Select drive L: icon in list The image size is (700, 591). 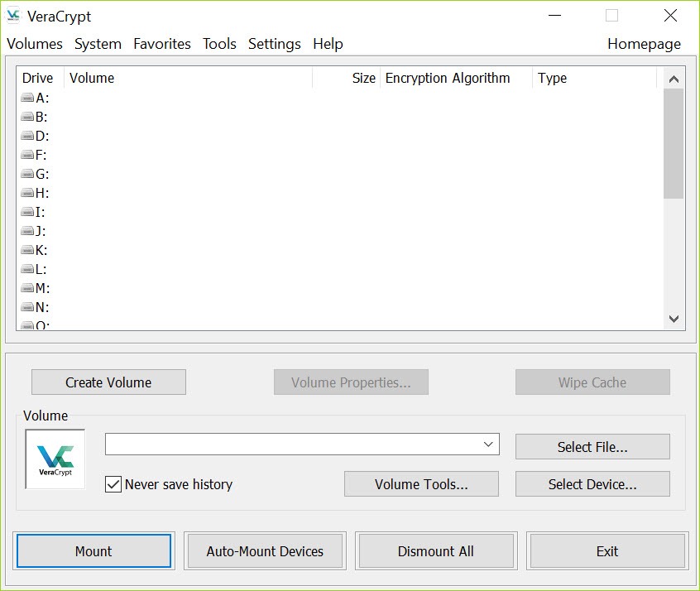(x=27, y=269)
